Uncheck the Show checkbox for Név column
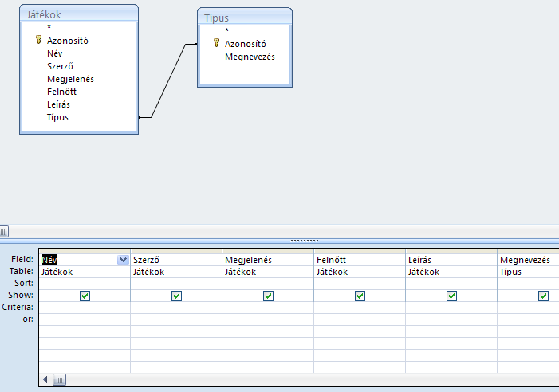Viewport: 559px width, 392px height. tap(85, 296)
